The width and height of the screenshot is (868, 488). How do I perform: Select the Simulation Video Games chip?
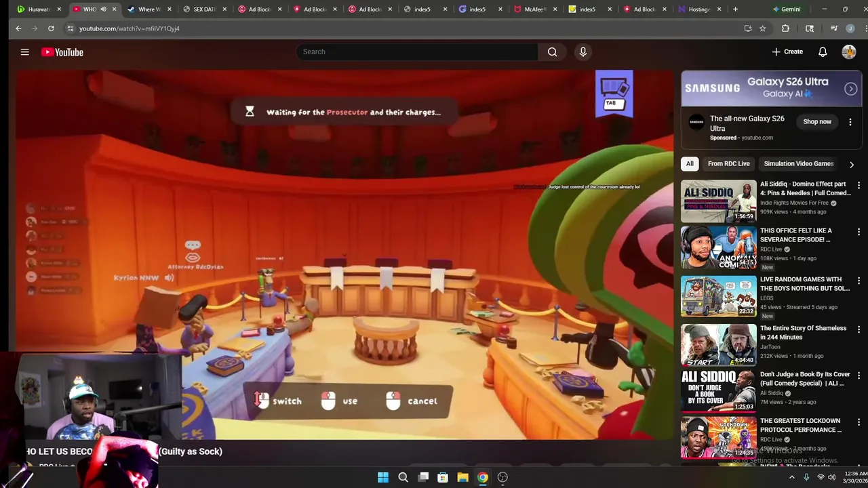[798, 163]
